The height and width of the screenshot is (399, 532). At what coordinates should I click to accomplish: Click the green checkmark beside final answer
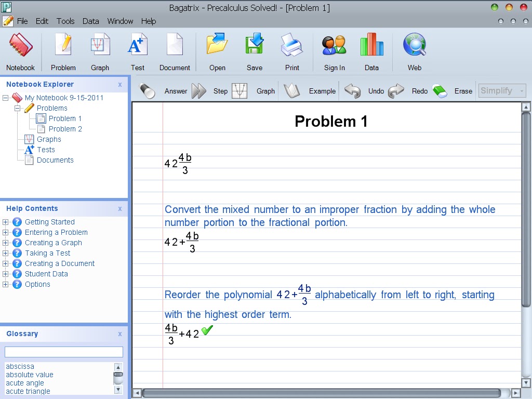[x=207, y=330]
